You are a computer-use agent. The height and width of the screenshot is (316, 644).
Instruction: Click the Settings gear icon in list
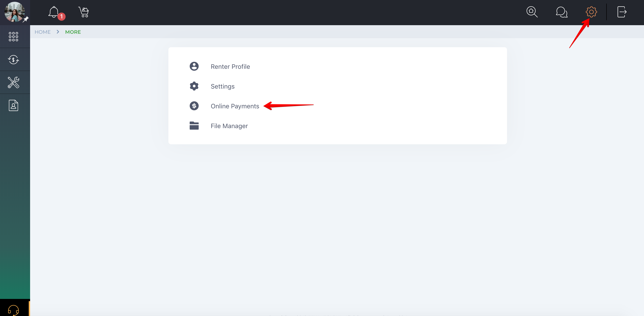point(194,86)
